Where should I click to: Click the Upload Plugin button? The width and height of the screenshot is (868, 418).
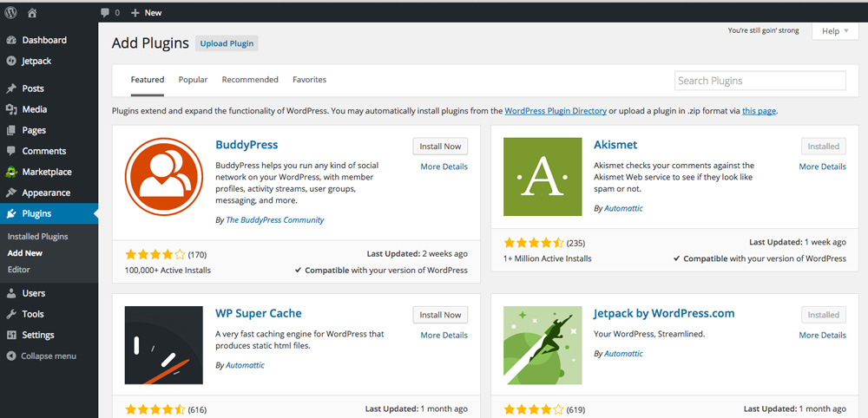point(227,43)
